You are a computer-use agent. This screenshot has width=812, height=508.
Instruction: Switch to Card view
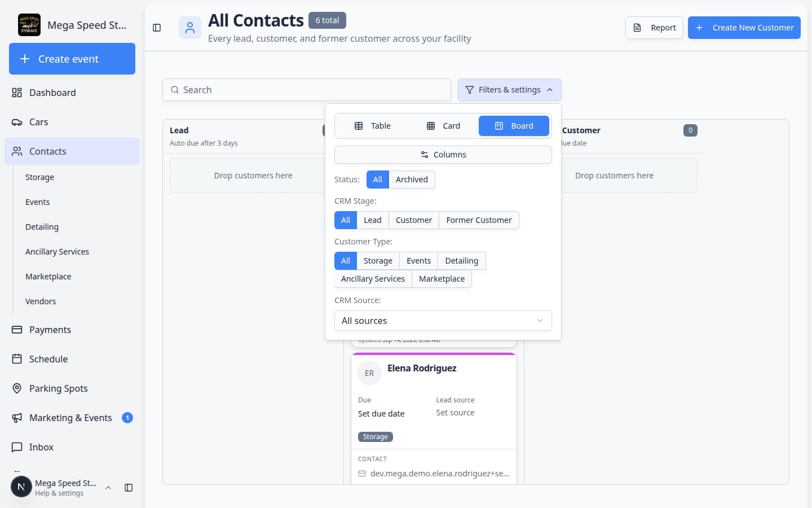443,126
